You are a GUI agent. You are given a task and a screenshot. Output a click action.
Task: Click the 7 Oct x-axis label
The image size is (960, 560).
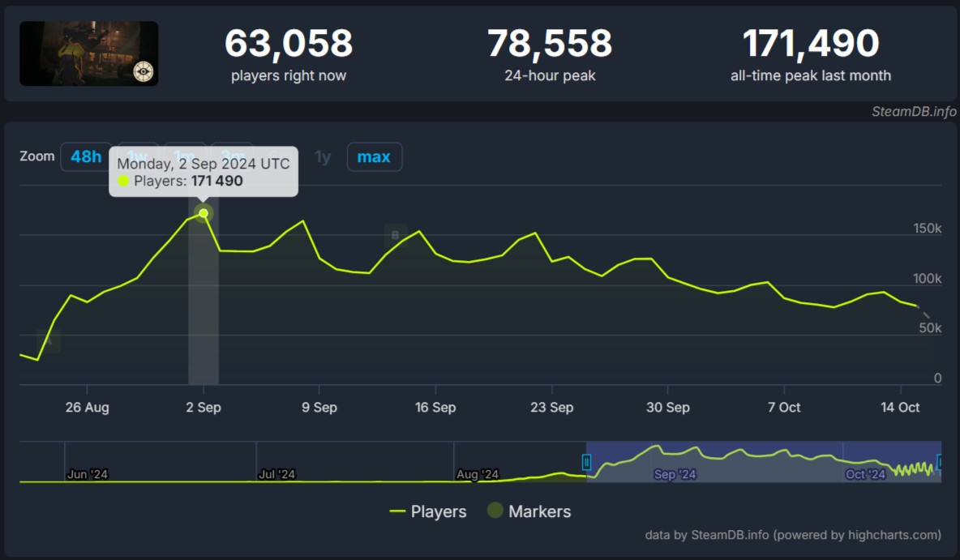(784, 407)
